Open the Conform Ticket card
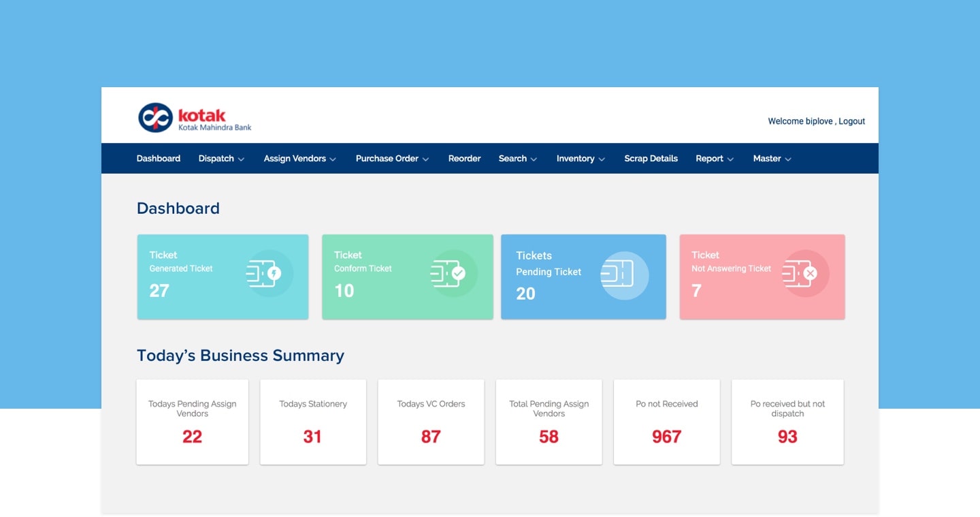 (407, 277)
